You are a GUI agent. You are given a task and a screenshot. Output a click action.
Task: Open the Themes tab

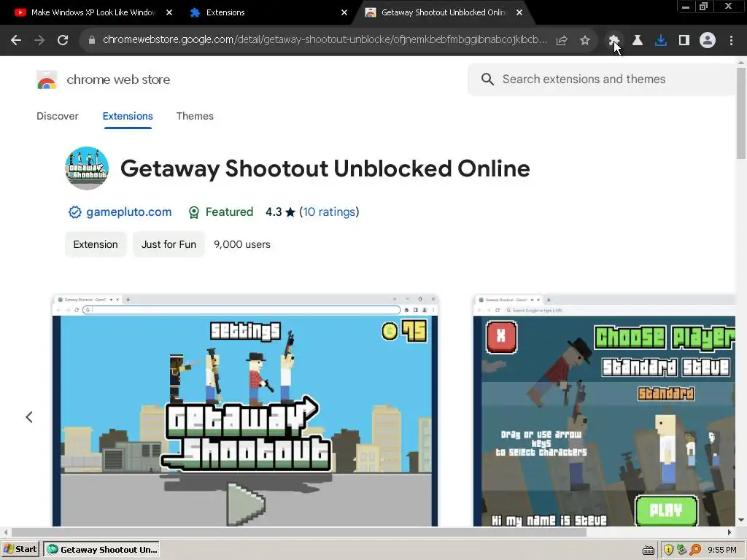click(195, 116)
